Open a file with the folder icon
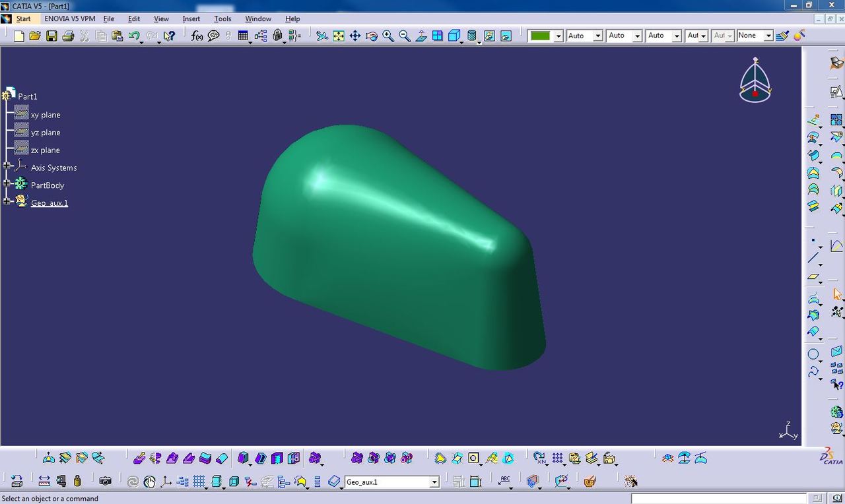Image resolution: width=845 pixels, height=504 pixels. (x=35, y=36)
